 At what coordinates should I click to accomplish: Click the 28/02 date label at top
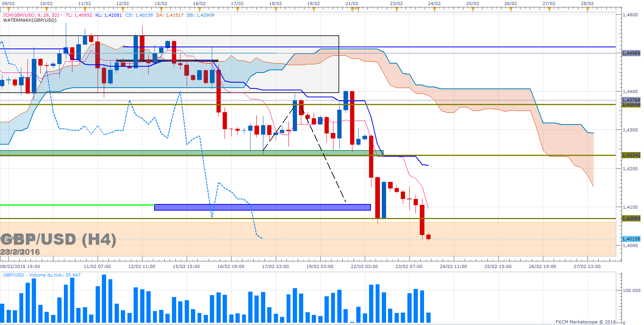[x=587, y=3]
